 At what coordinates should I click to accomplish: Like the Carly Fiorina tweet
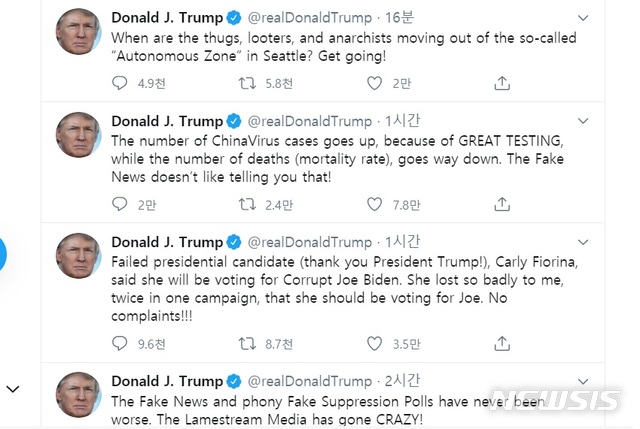coord(375,344)
